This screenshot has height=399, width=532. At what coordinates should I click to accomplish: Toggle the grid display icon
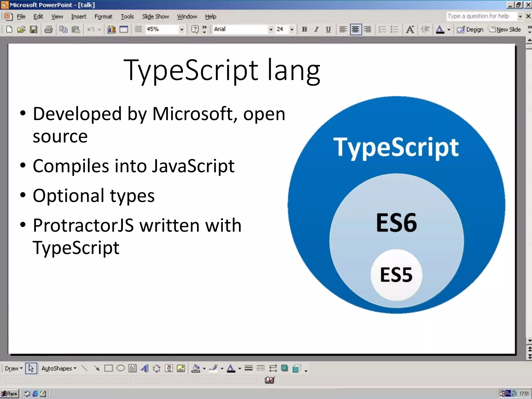[x=138, y=29]
